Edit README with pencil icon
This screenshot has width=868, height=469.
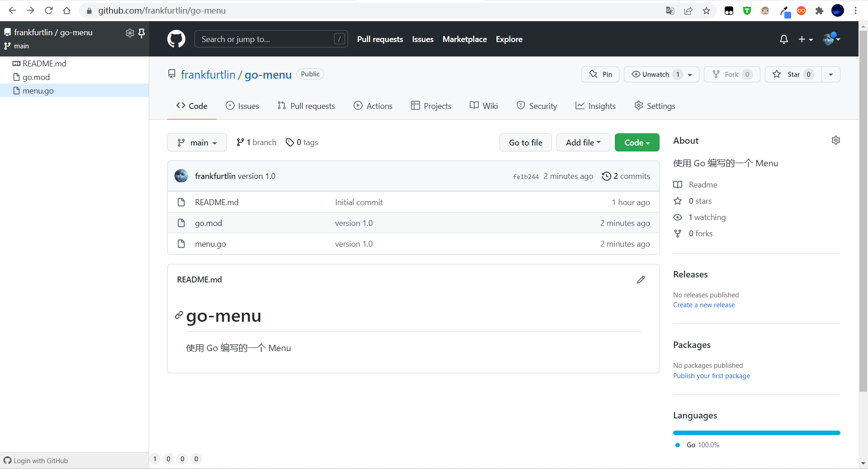point(641,280)
